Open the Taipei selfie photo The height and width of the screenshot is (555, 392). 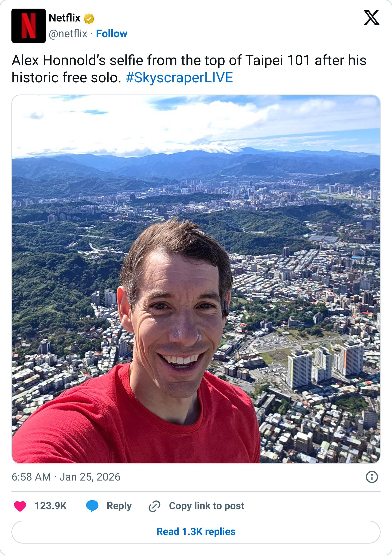point(196,279)
